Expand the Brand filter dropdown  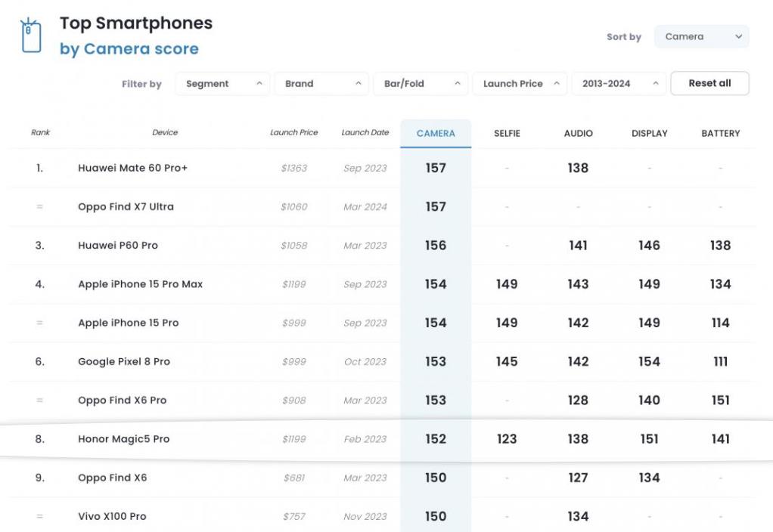click(321, 84)
